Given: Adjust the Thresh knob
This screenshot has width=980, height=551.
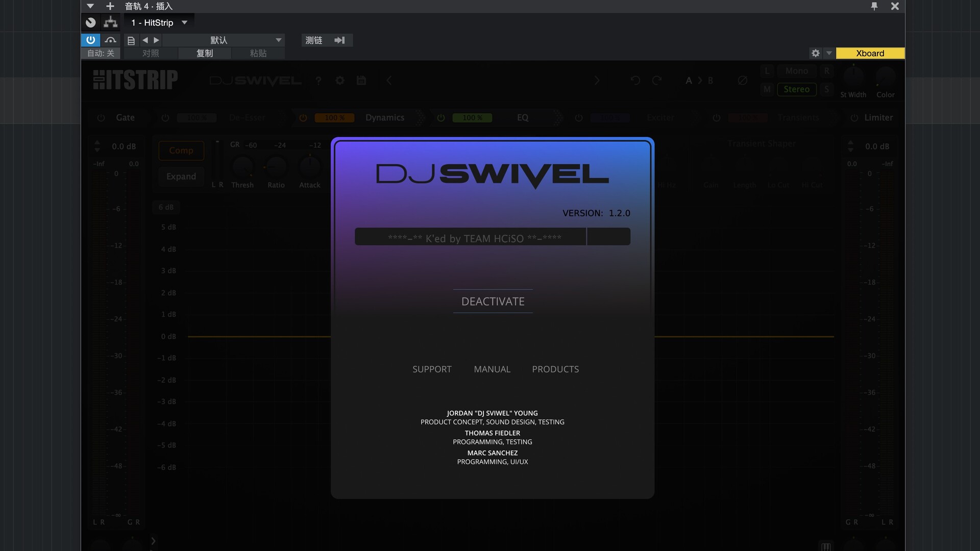Looking at the screenshot, I should pyautogui.click(x=242, y=167).
